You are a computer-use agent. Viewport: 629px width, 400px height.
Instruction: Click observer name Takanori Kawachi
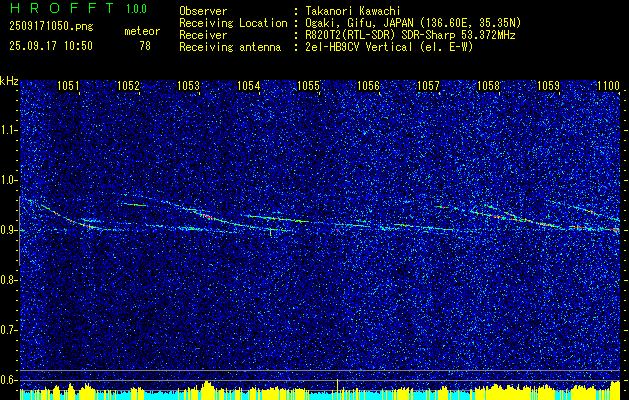point(352,11)
